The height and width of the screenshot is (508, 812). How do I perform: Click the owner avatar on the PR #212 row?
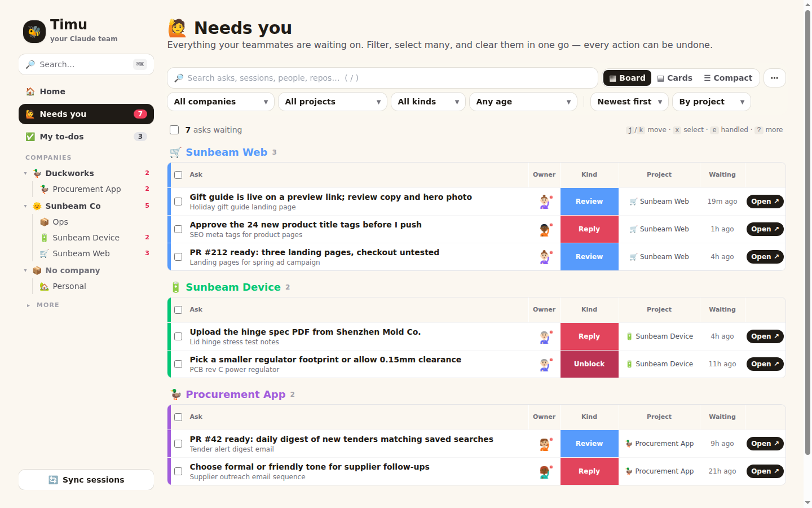coord(545,257)
